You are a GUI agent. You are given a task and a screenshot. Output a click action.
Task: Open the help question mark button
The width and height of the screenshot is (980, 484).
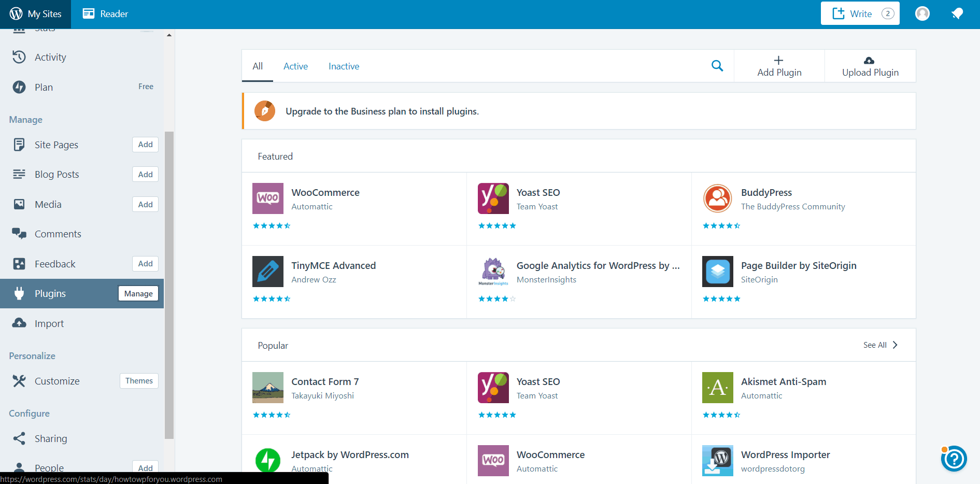[954, 459]
